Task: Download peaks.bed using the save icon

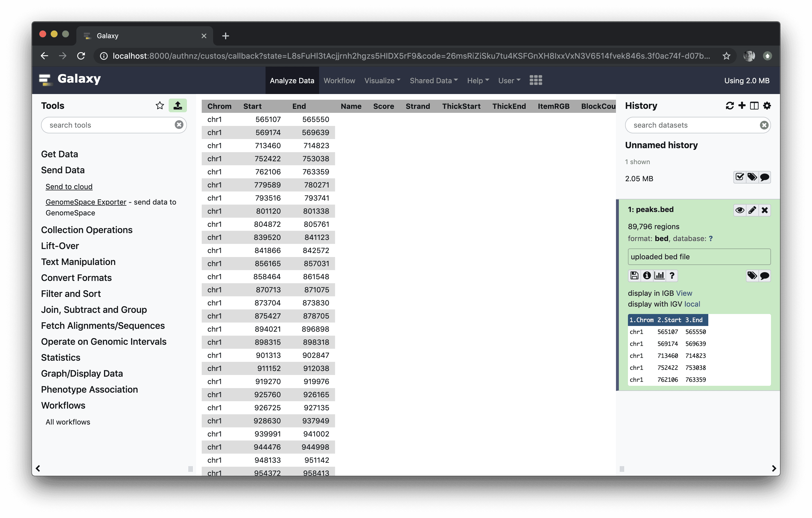Action: pos(634,276)
